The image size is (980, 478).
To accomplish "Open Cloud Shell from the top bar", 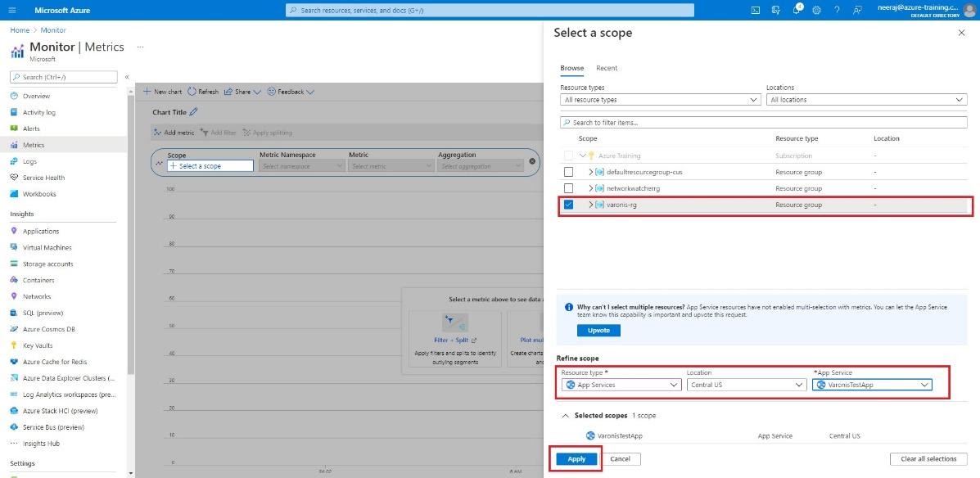I will [755, 10].
